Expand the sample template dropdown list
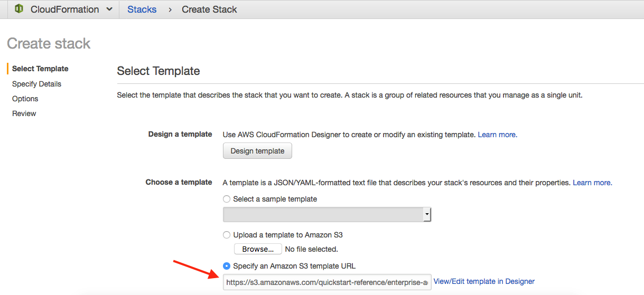This screenshot has height=295, width=644. 426,215
